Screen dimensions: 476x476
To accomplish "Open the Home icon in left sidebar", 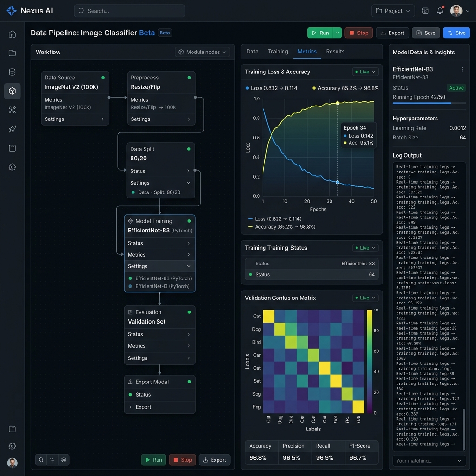I will click(x=12, y=34).
